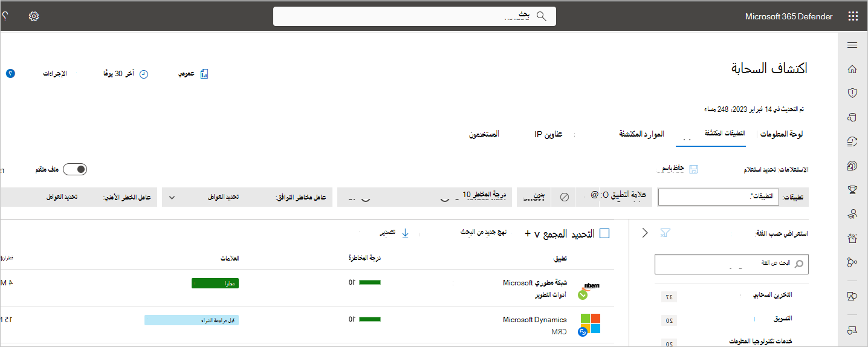Image resolution: width=868 pixels, height=347 pixels.
Task: Open the trophy secure score icon
Action: coord(852,190)
